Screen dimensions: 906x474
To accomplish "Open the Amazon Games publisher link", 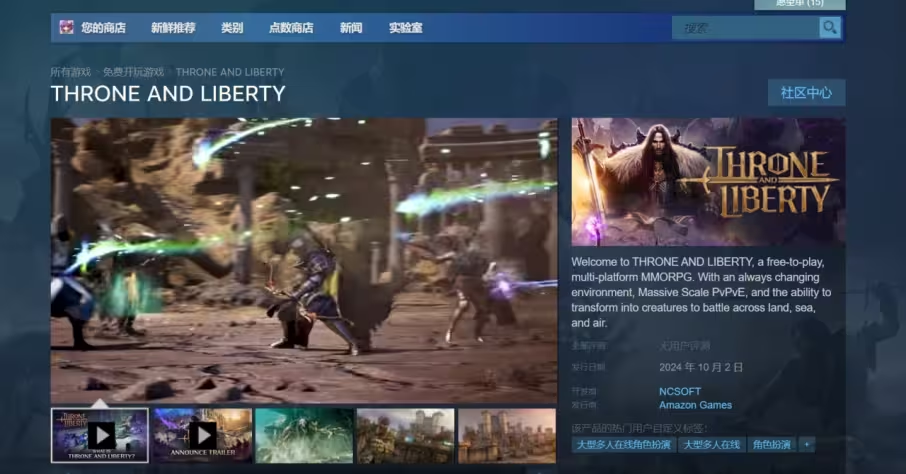I will (x=695, y=405).
